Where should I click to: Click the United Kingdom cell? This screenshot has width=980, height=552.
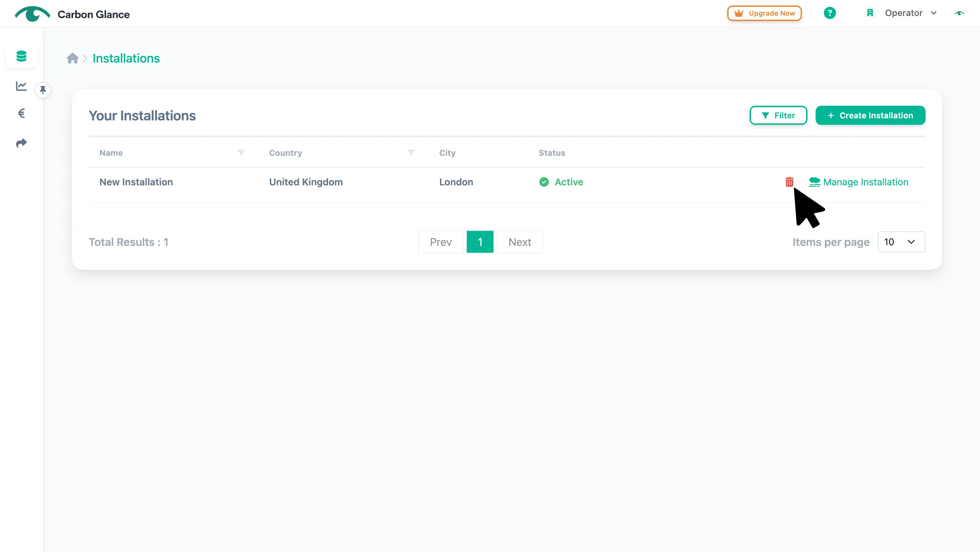(306, 182)
